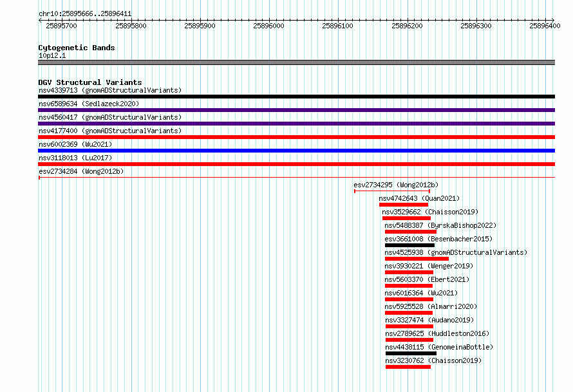Select the purple bar under nsv6589634
Viewport: 573px width, 392px height.
coord(296,110)
